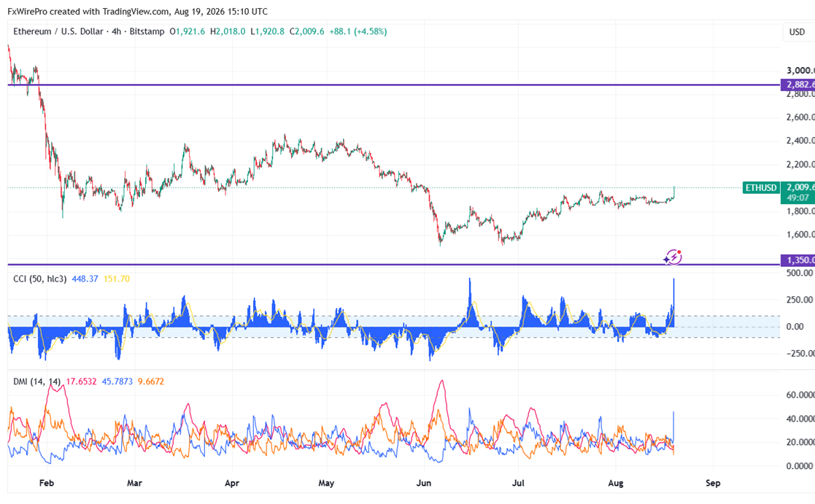
Task: Click the orange DMI value 9.6672
Action: pos(151,381)
